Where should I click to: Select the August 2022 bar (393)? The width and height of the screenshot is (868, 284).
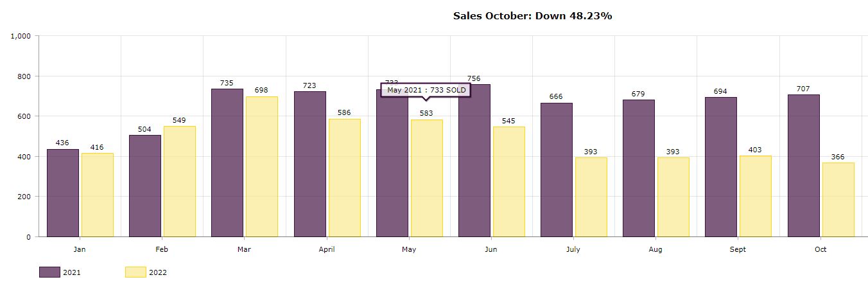tap(673, 197)
